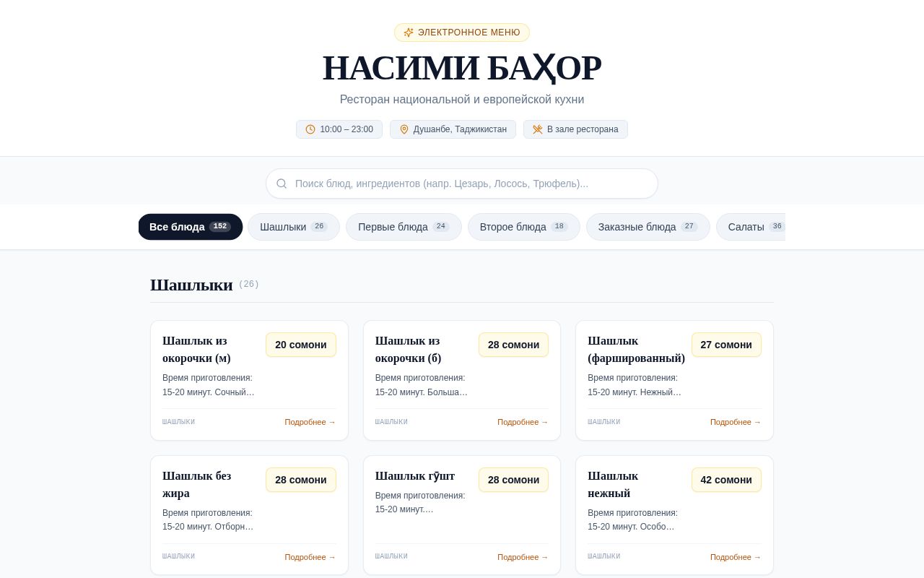Click the Шашлык (фаршированный) card title
924x578 pixels.
(636, 350)
